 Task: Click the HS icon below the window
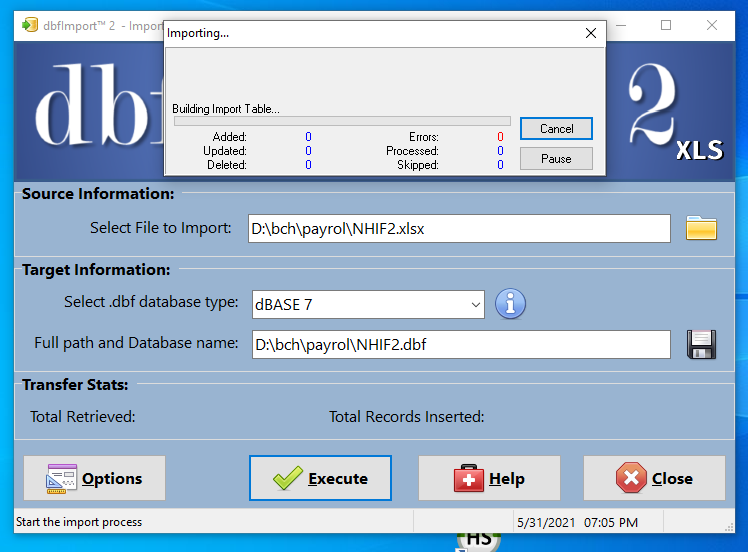[479, 540]
